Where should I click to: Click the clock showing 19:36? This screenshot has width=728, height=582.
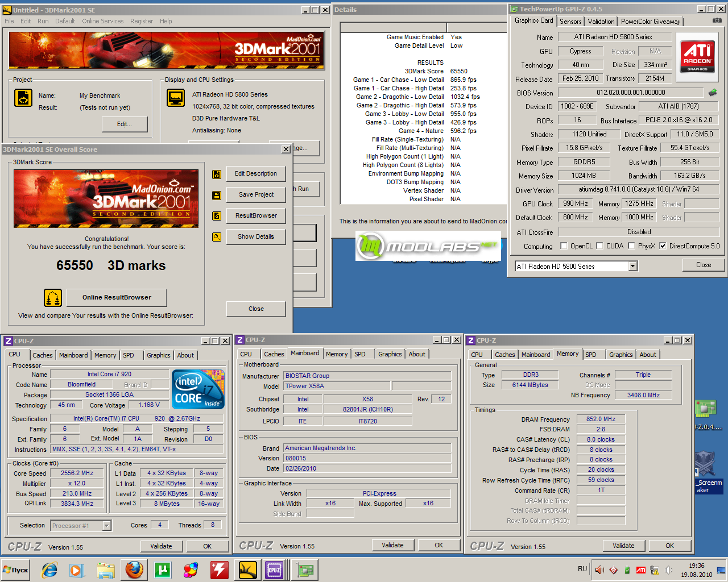pyautogui.click(x=697, y=566)
